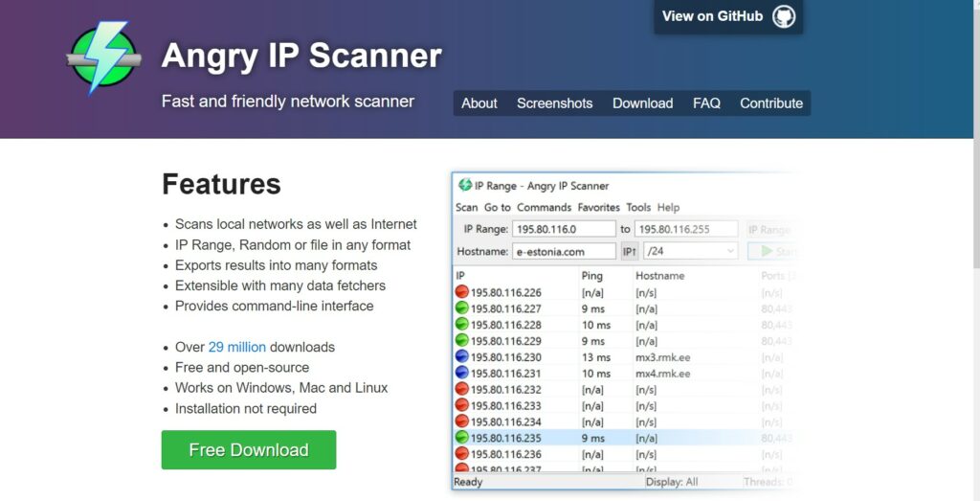
Task: Open the Help menu
Action: tap(668, 207)
